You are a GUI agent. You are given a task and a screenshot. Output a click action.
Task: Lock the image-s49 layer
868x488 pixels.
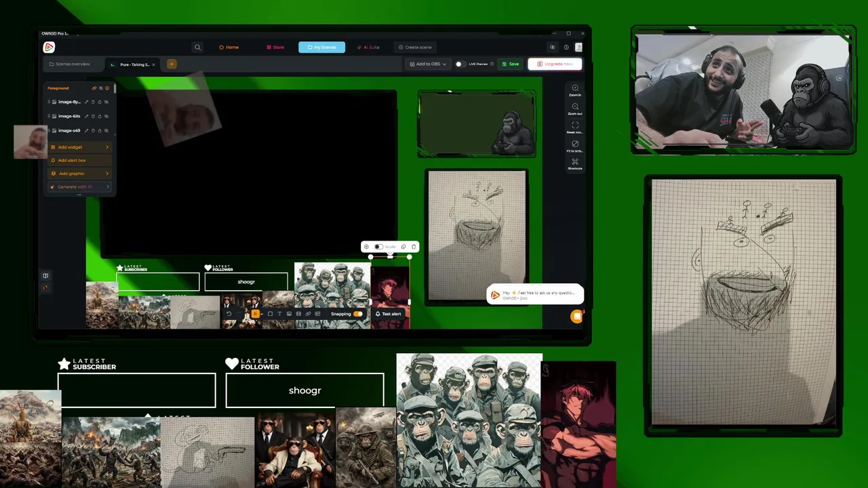click(x=100, y=130)
